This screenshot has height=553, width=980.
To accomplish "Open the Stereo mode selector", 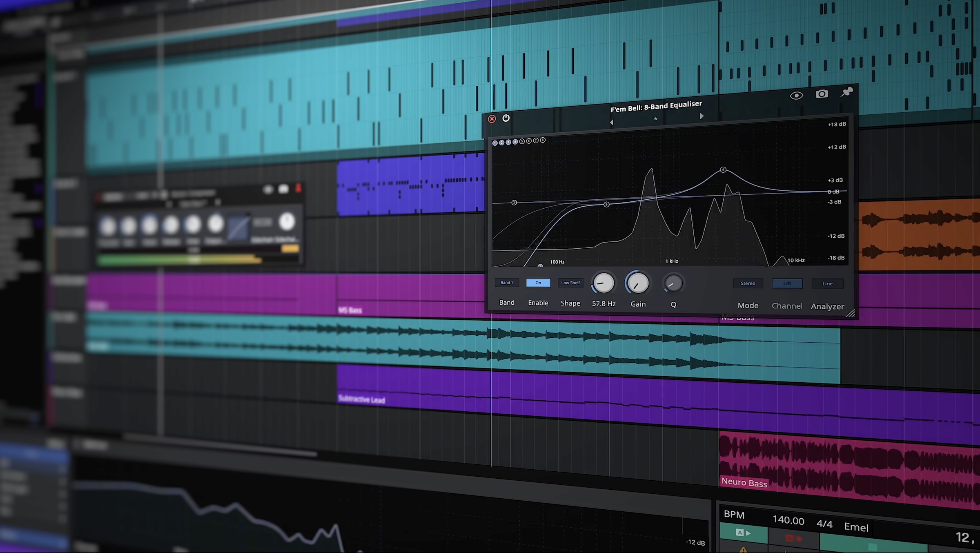I will tap(748, 283).
